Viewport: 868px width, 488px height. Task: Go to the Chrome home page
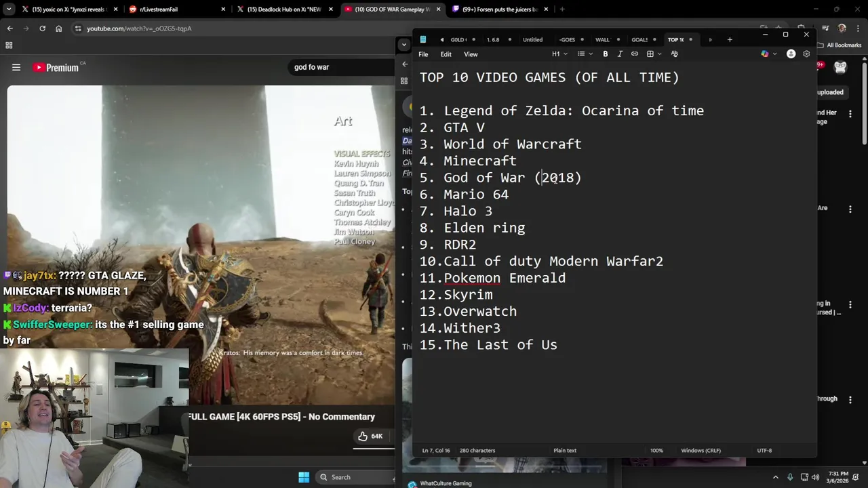[58, 28]
